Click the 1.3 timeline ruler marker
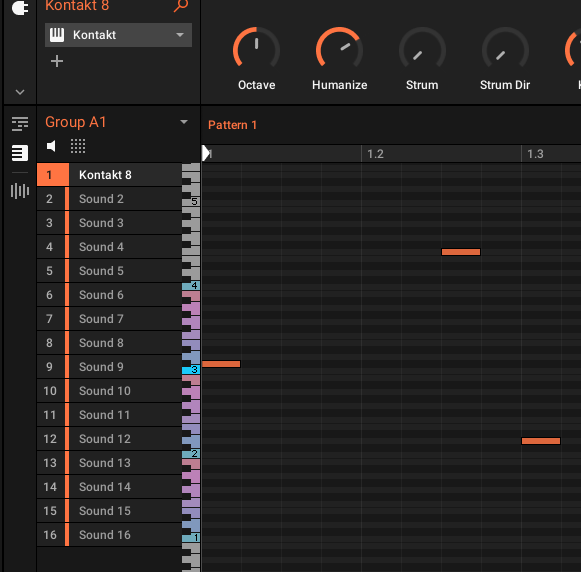The height and width of the screenshot is (572, 581). [x=535, y=154]
